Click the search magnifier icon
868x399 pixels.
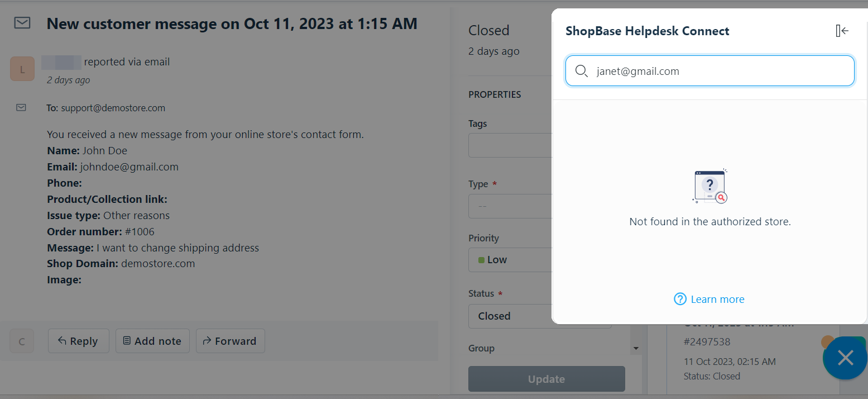581,71
